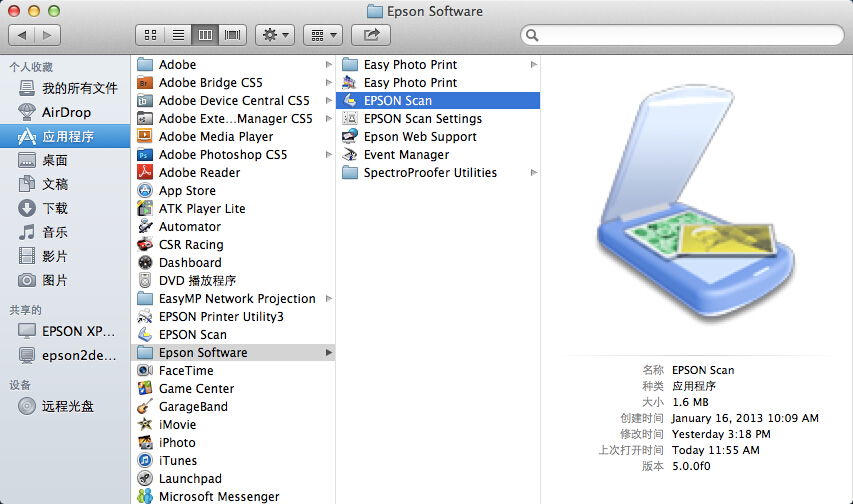
Task: Open the item arrangement dropdown
Action: (323, 35)
